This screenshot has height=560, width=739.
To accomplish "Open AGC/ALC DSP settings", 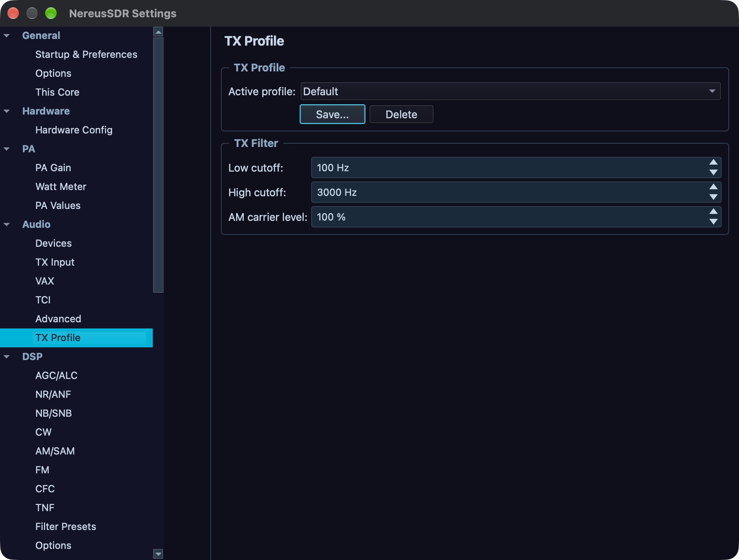I will pyautogui.click(x=56, y=376).
